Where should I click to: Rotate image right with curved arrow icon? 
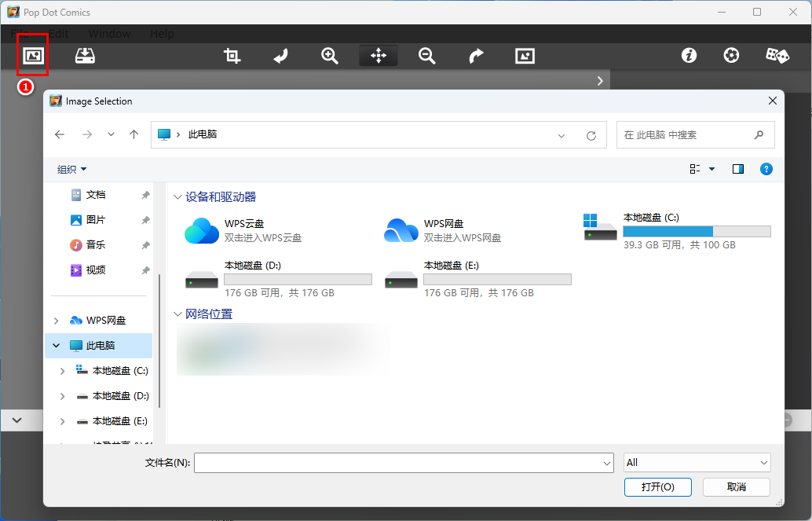[x=476, y=56]
